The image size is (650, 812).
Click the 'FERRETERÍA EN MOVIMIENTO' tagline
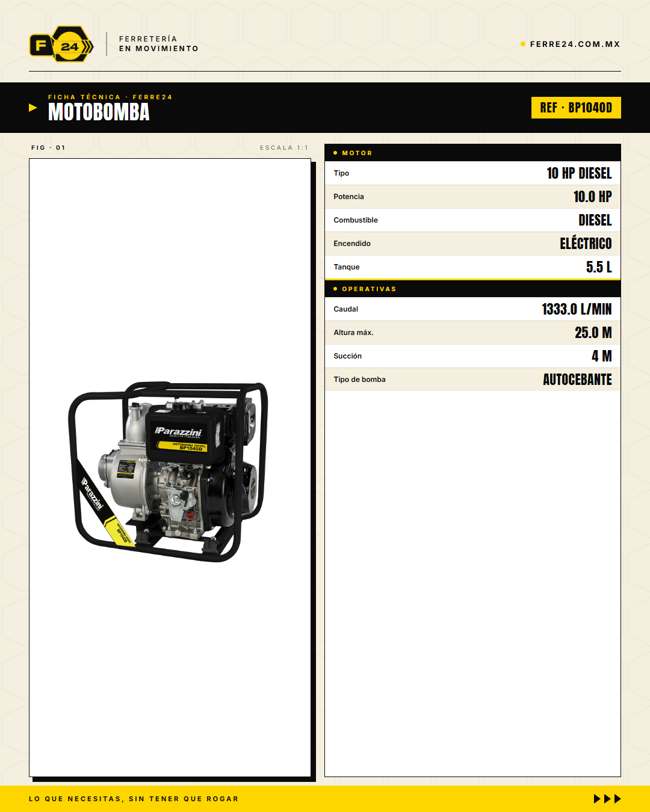tap(158, 44)
